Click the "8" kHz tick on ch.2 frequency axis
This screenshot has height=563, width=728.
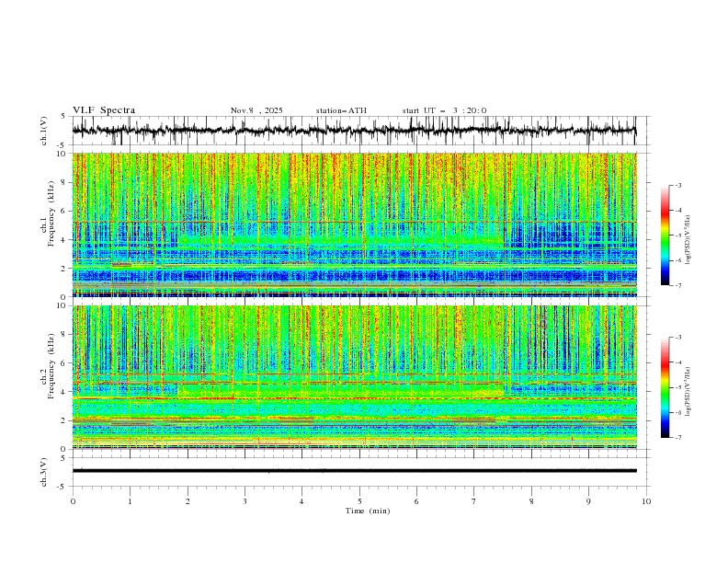pos(64,335)
